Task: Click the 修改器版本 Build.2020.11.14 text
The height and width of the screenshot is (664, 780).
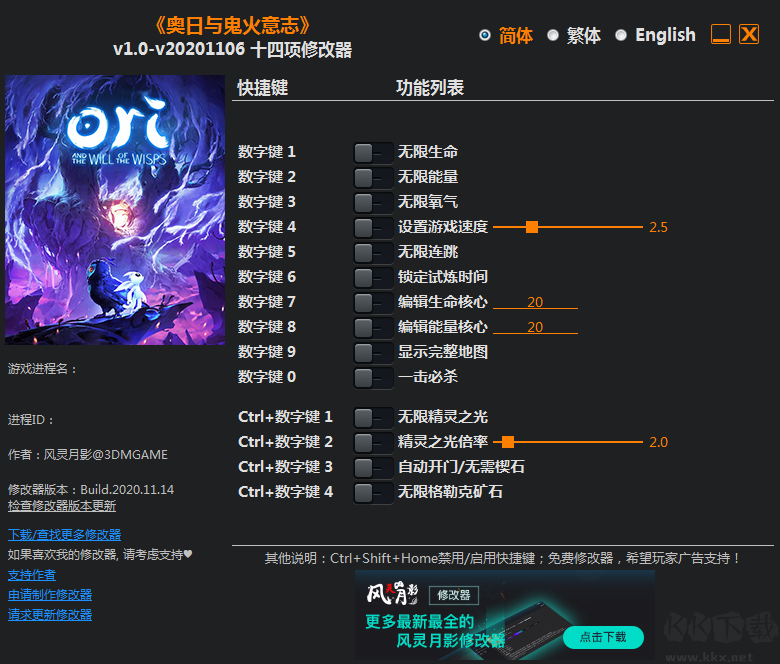Action: tap(91, 489)
